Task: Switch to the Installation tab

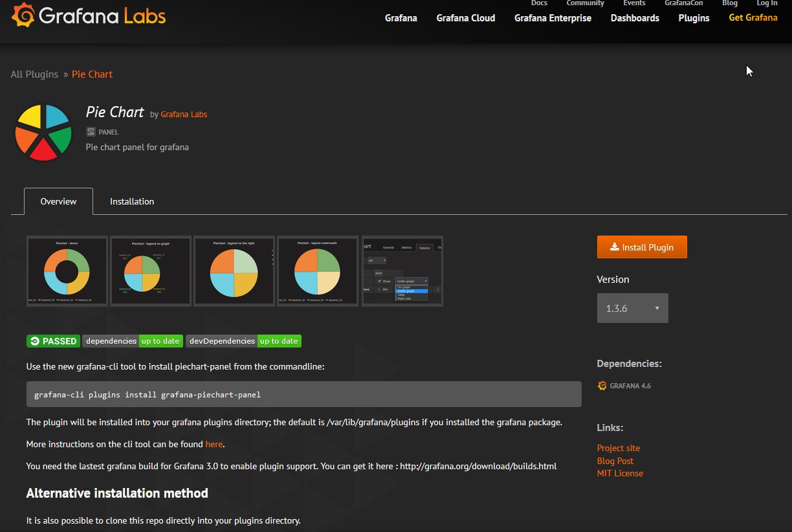Action: coord(132,201)
